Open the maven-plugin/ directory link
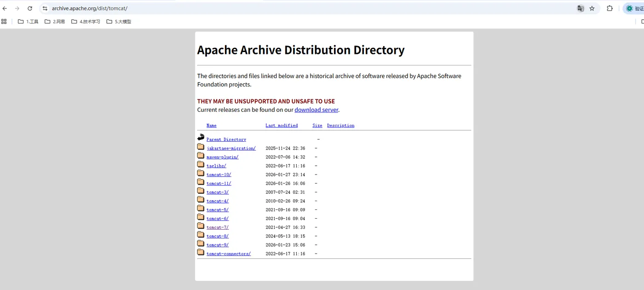644x290 pixels. coord(222,157)
